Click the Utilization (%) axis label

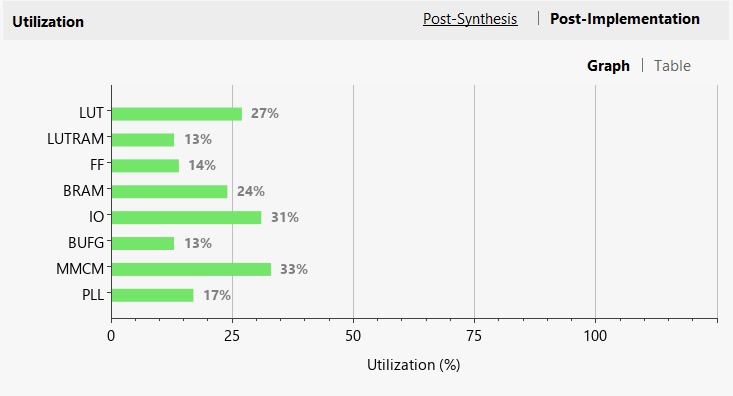tap(414, 365)
